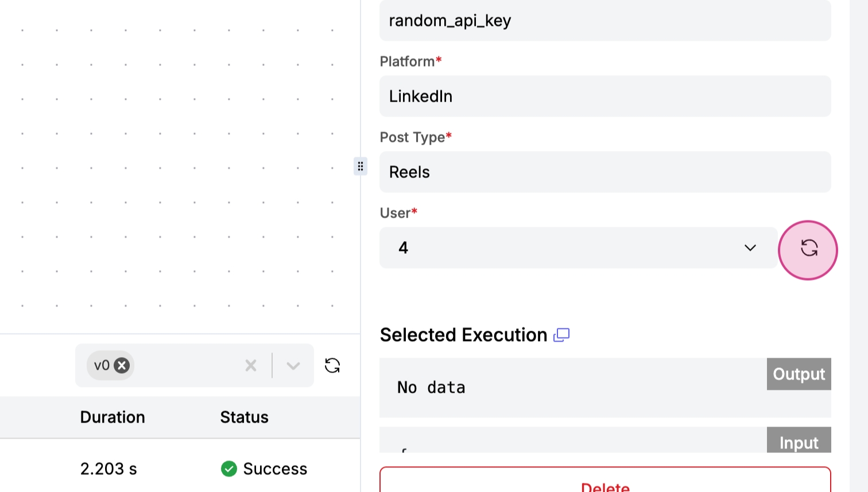Click the panel resize grip handle

coord(361,166)
